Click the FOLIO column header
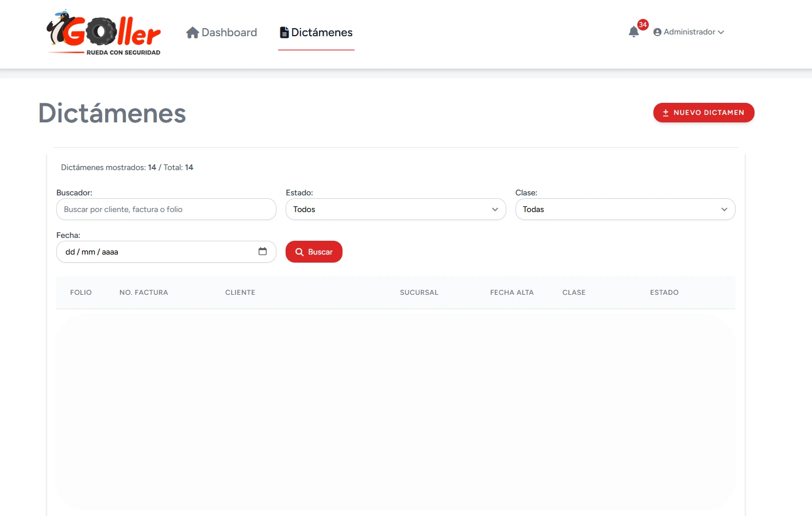 click(x=81, y=292)
